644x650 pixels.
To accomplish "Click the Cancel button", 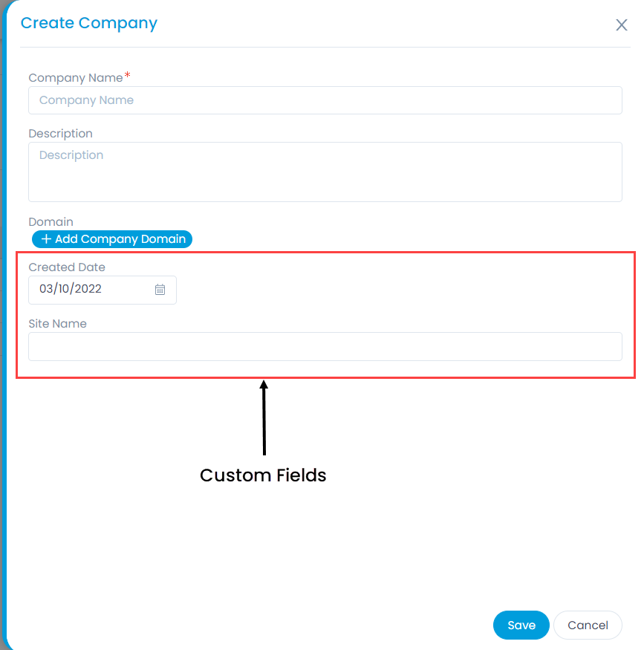I will click(588, 625).
